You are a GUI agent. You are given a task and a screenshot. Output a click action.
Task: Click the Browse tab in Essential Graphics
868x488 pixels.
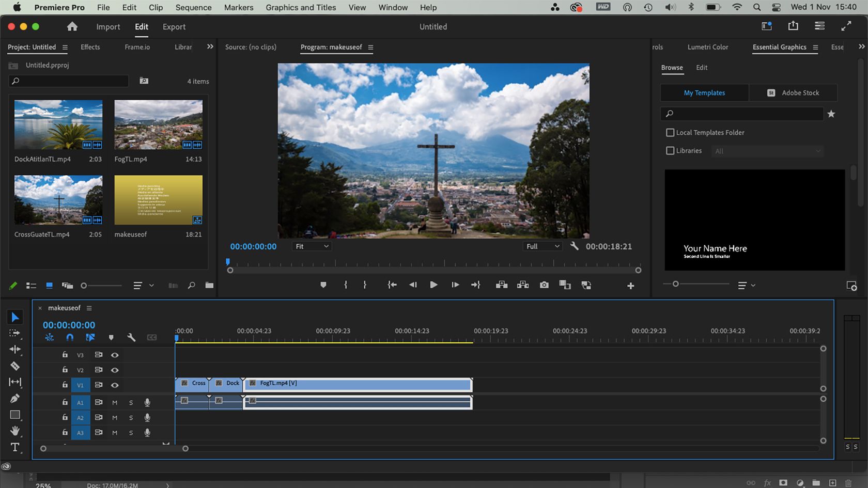(672, 68)
